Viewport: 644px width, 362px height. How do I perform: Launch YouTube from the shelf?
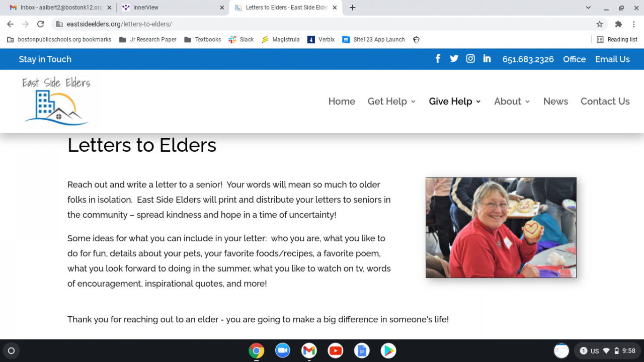point(335,350)
